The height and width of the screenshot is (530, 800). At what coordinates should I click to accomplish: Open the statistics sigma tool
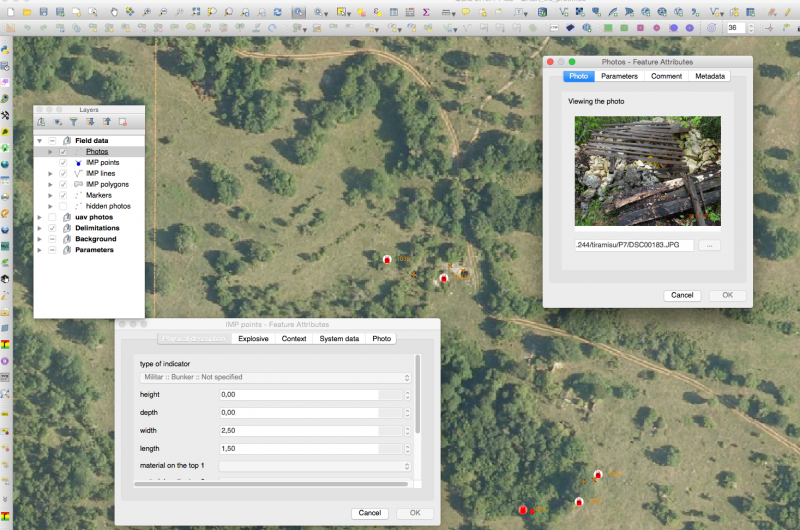coord(426,11)
